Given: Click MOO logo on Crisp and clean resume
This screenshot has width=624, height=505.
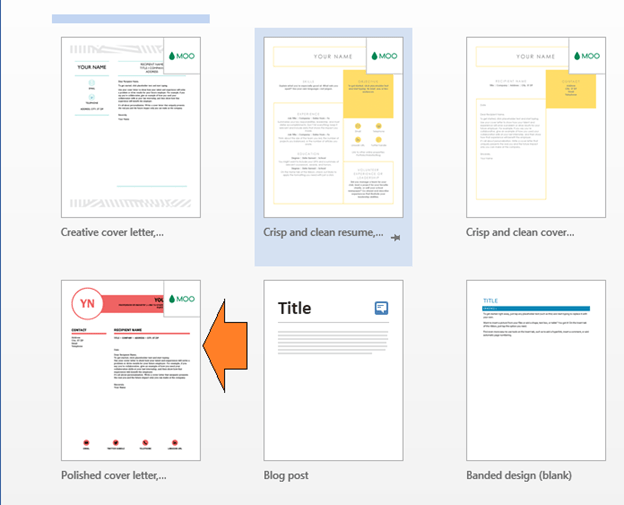Looking at the screenshot, I should [385, 56].
